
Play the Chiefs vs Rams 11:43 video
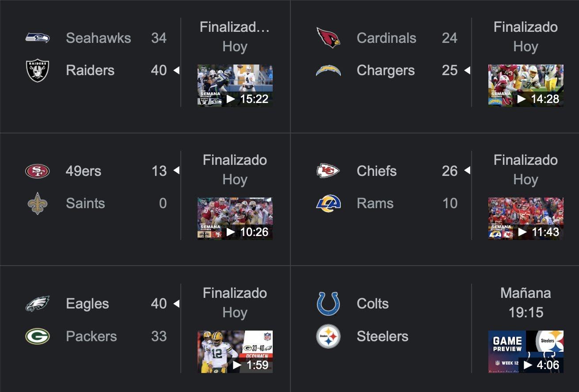(x=526, y=219)
